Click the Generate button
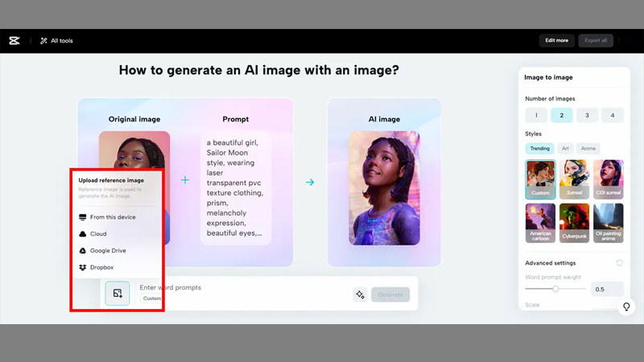The image size is (644, 362). (390, 294)
